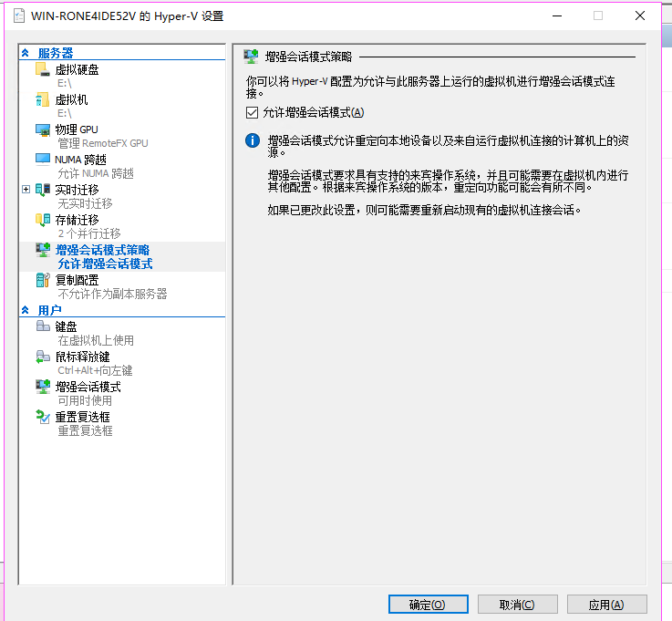Screen dimensions: 672x621
Task: Click the 确定(O) button
Action: pos(429,605)
